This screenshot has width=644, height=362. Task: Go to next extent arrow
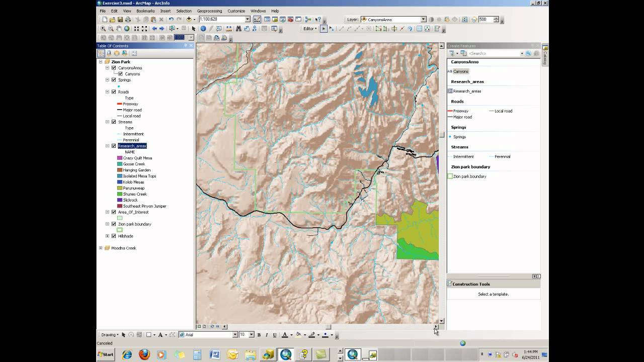click(162, 29)
